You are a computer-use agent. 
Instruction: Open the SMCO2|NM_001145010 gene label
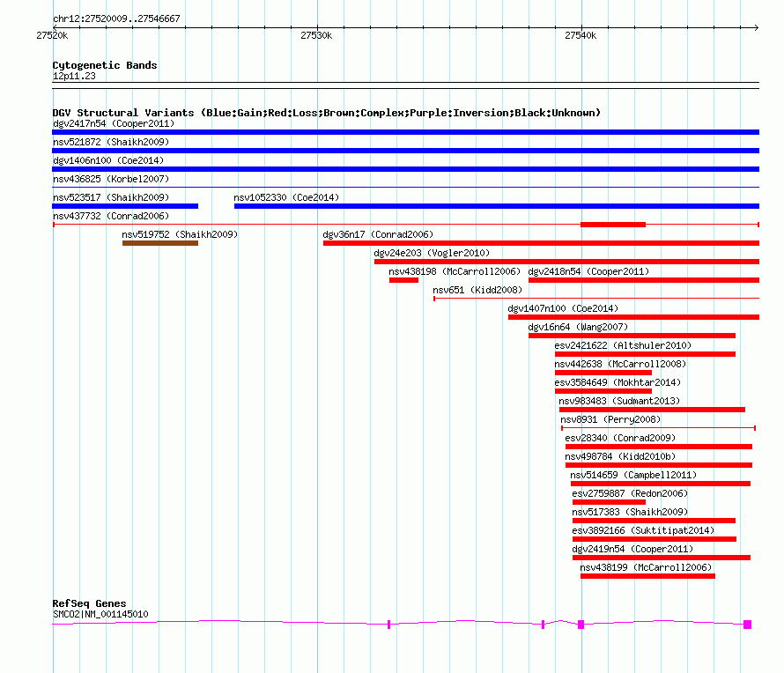point(100,614)
